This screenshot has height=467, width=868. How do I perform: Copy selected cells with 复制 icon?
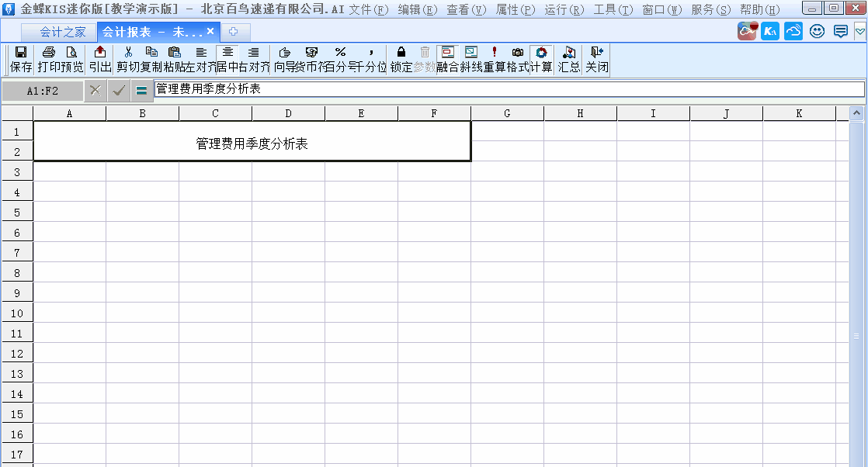152,54
